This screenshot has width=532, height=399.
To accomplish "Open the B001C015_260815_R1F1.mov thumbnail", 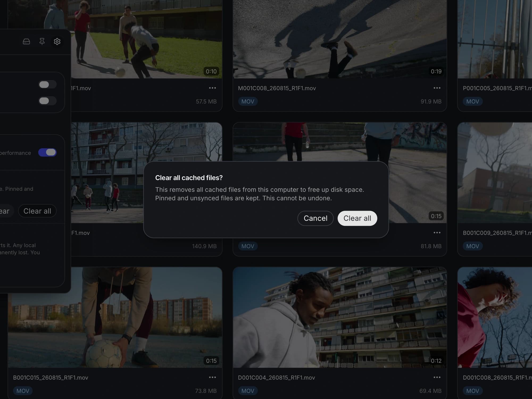I will tap(115, 318).
